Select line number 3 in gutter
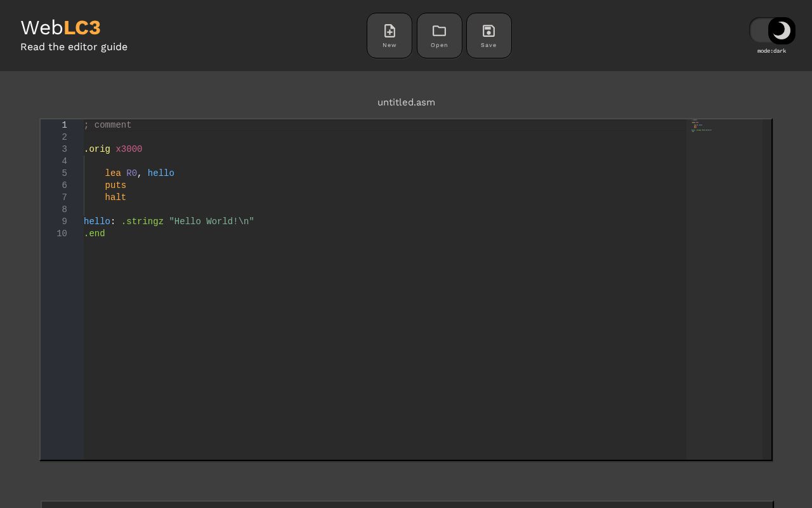812x508 pixels. 64,149
